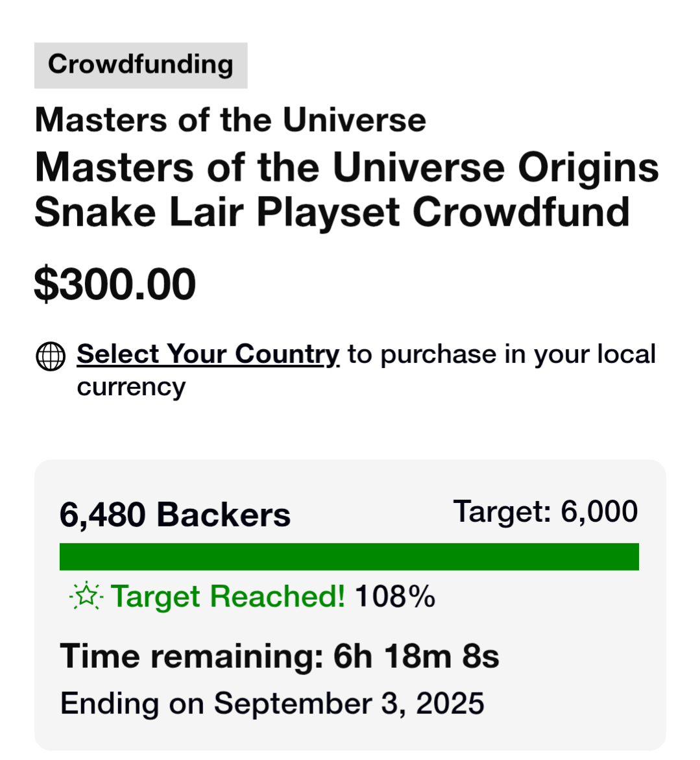Click the word Backers in the funding card
This screenshot has width=700, height=760.
click(x=224, y=515)
